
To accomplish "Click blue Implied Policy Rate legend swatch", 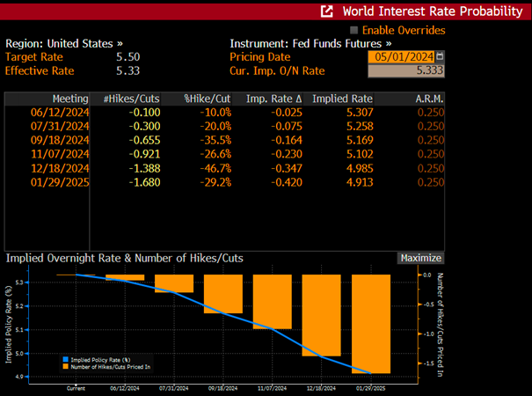I will point(66,359).
